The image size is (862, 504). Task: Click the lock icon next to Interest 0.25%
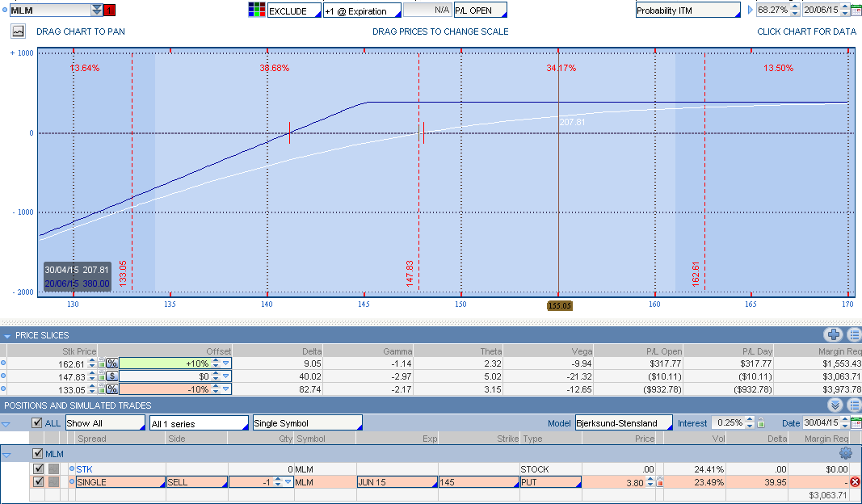point(761,422)
